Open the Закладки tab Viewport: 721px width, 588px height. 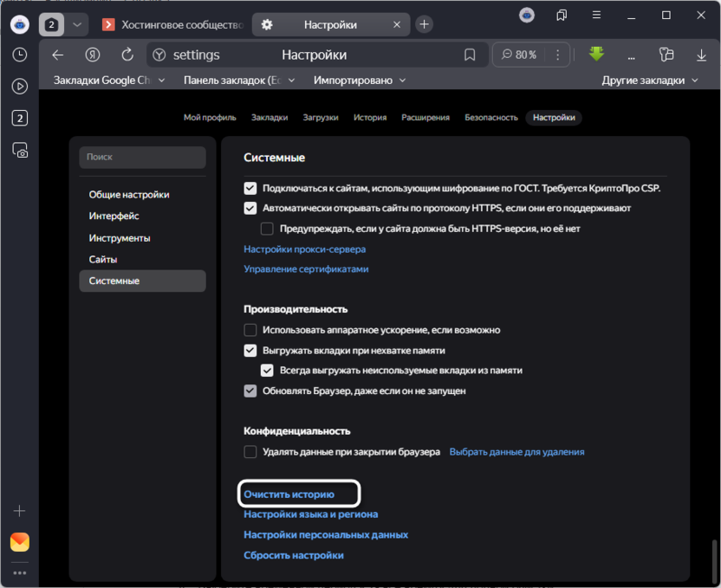270,118
